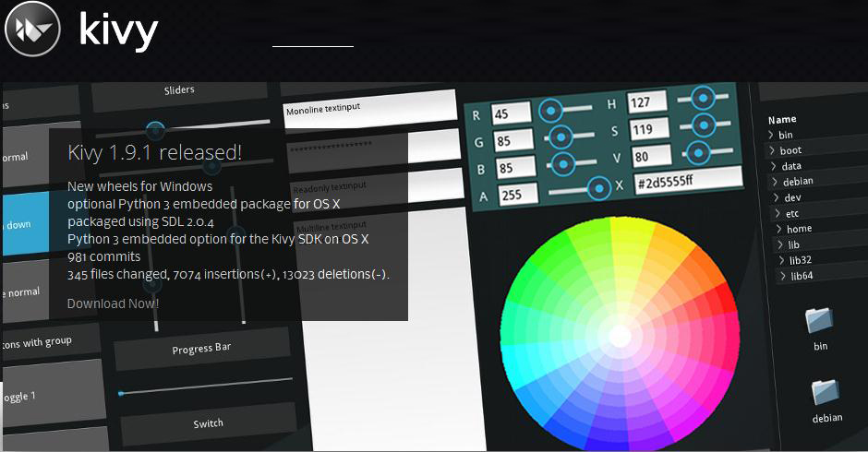Image resolution: width=868 pixels, height=452 pixels.
Task: Pick a color from the color wheel
Action: [620, 334]
